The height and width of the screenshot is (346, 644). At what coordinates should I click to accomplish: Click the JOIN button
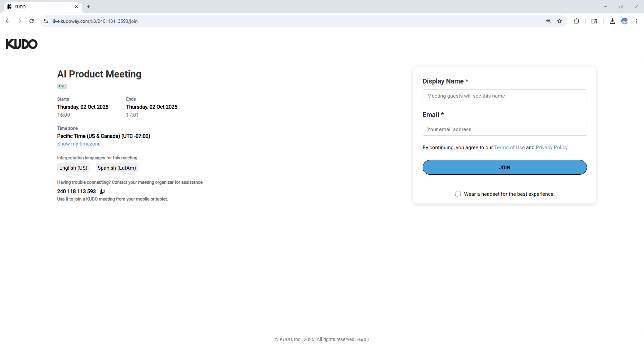[504, 167]
